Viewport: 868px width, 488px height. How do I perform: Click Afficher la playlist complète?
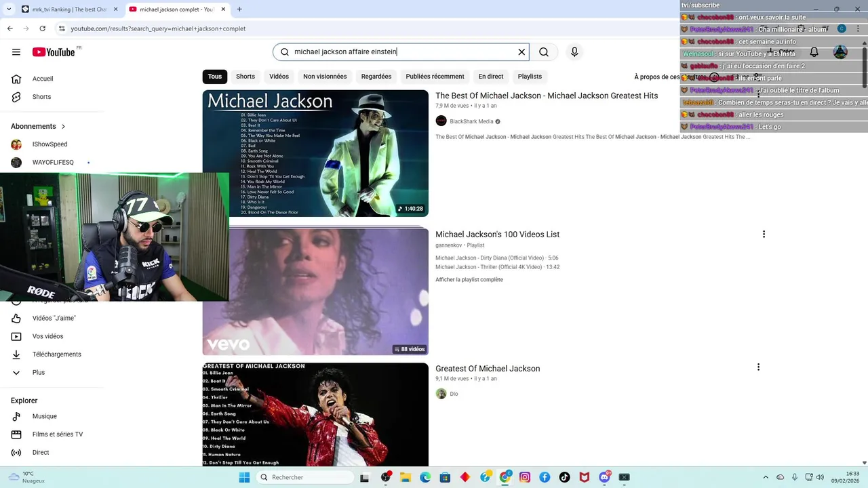(x=469, y=280)
